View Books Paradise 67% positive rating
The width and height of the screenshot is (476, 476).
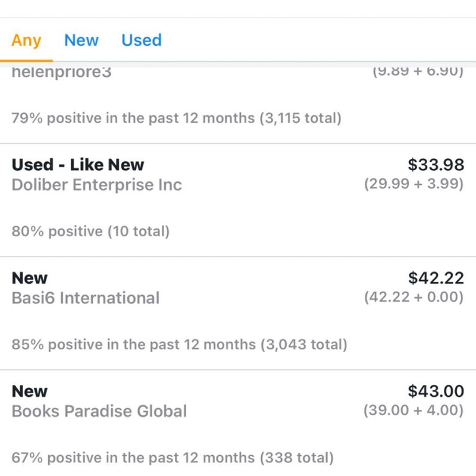tap(173, 458)
